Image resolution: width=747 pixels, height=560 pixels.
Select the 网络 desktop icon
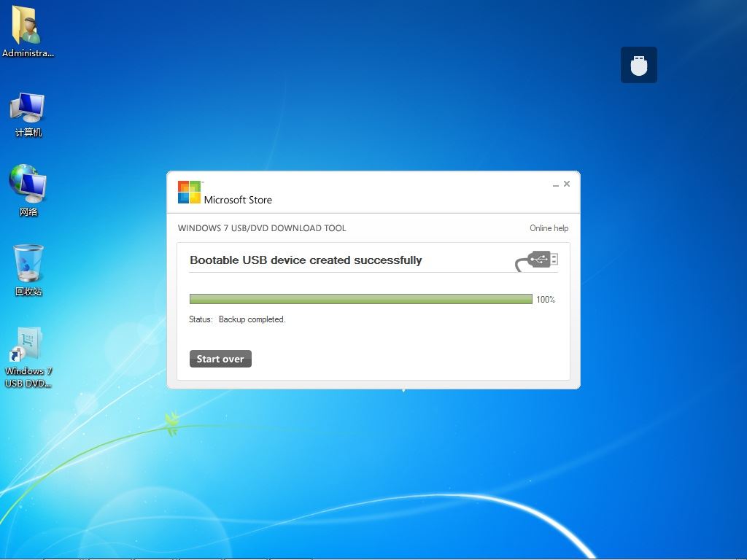(28, 190)
